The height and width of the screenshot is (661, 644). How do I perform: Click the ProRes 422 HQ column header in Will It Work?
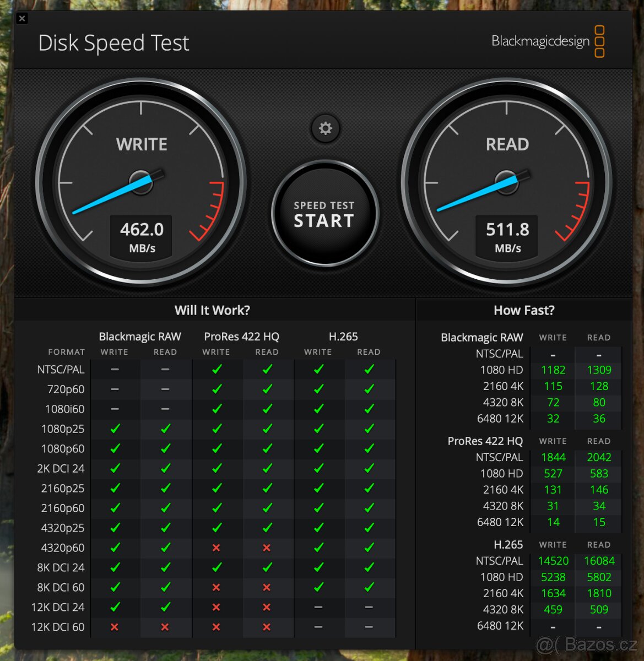pyautogui.click(x=241, y=337)
